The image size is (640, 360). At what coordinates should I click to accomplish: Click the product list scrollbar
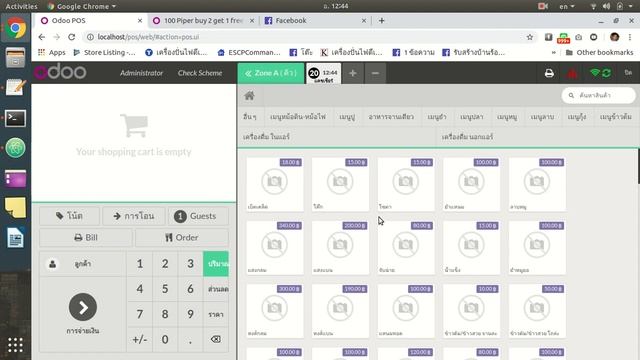click(638, 167)
